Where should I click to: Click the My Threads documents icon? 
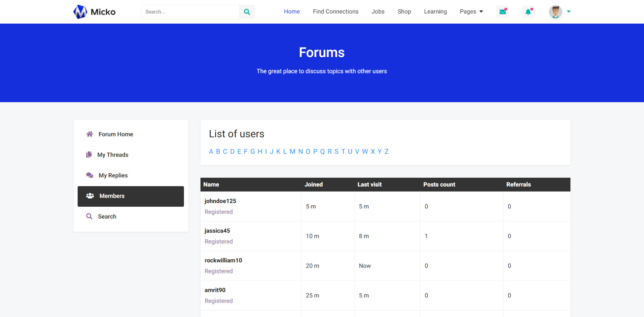click(89, 155)
